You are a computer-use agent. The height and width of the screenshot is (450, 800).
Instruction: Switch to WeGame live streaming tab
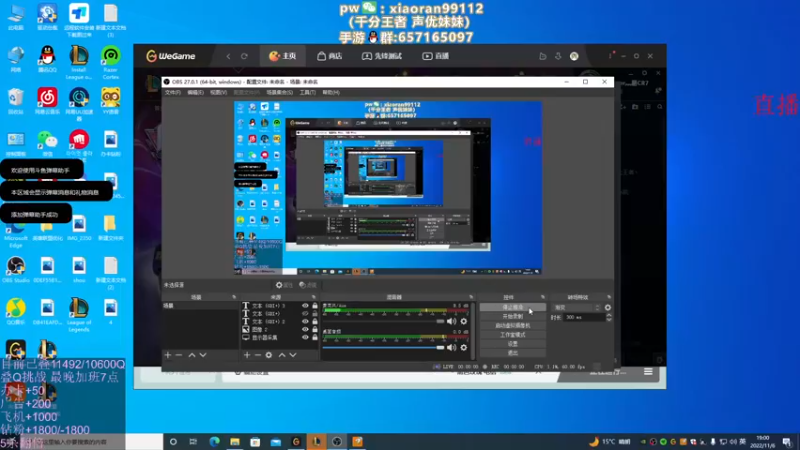point(436,56)
